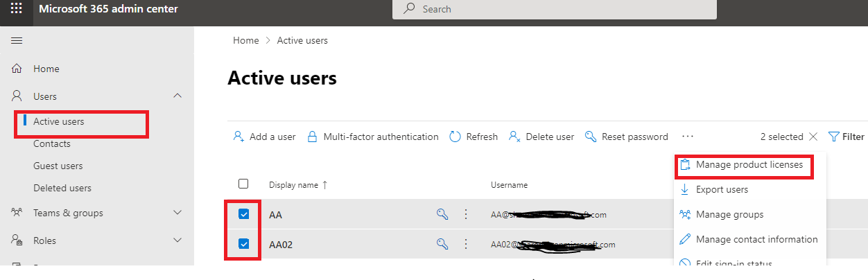Screen dimensions: 868x280
Task: Open Deleted users in sidebar
Action: click(62, 188)
